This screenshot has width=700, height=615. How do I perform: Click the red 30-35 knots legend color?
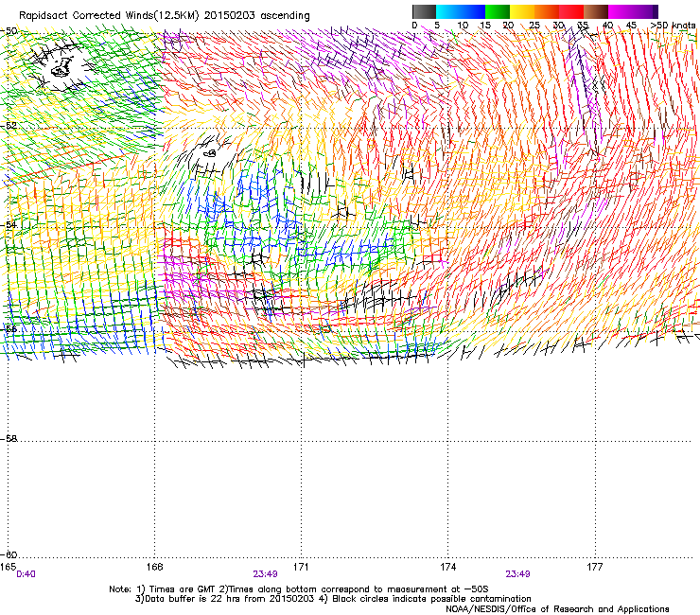571,11
